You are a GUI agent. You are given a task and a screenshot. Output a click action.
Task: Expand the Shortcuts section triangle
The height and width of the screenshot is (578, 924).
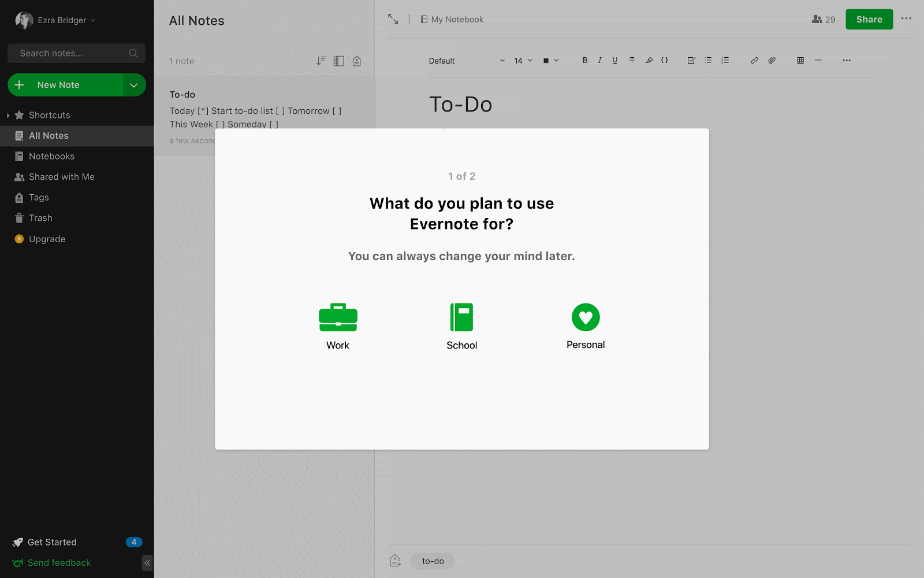pos(8,115)
